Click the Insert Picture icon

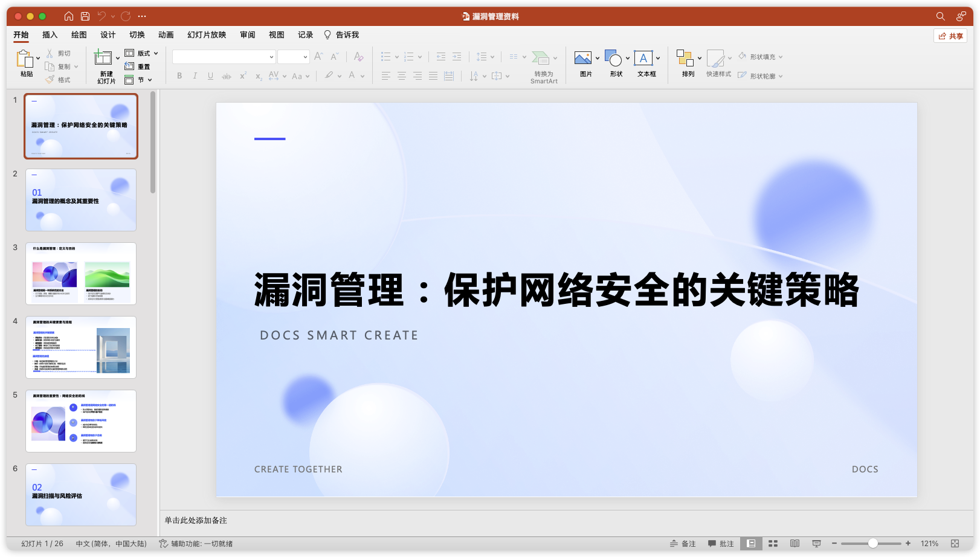pos(582,59)
